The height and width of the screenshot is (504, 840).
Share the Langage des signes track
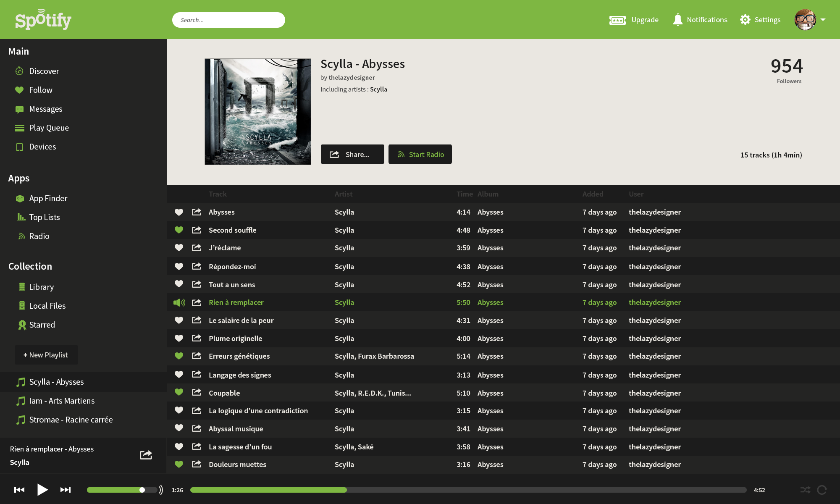click(x=197, y=374)
